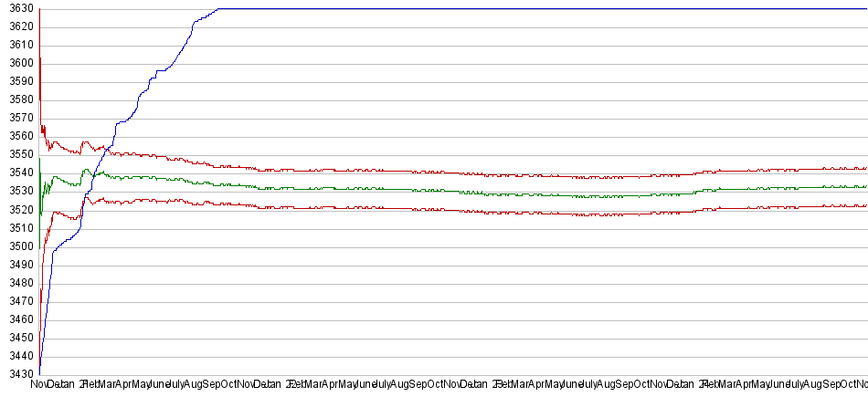The image size is (868, 397).
Task: Click the black flat line at top
Action: 548,9
